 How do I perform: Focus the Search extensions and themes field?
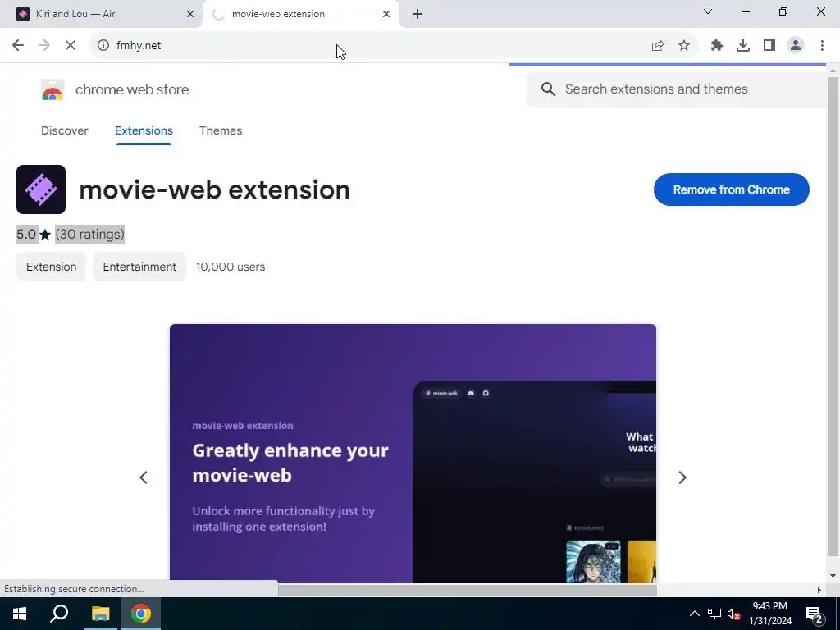point(676,89)
